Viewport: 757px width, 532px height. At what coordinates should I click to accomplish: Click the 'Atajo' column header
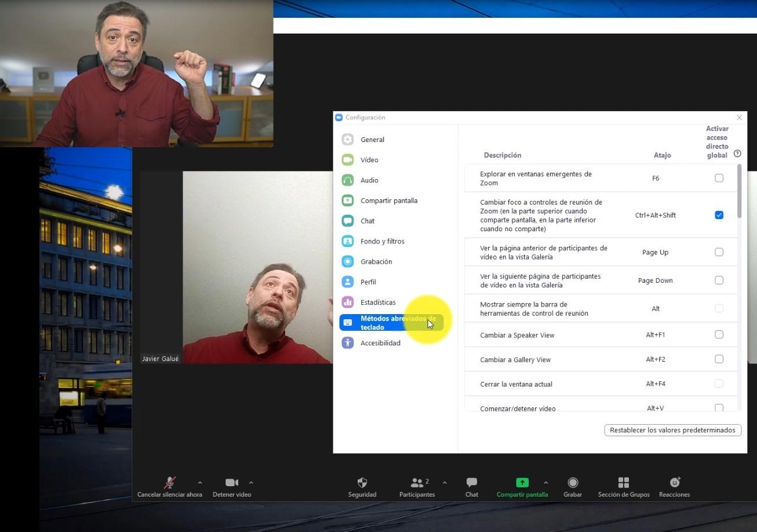click(662, 155)
